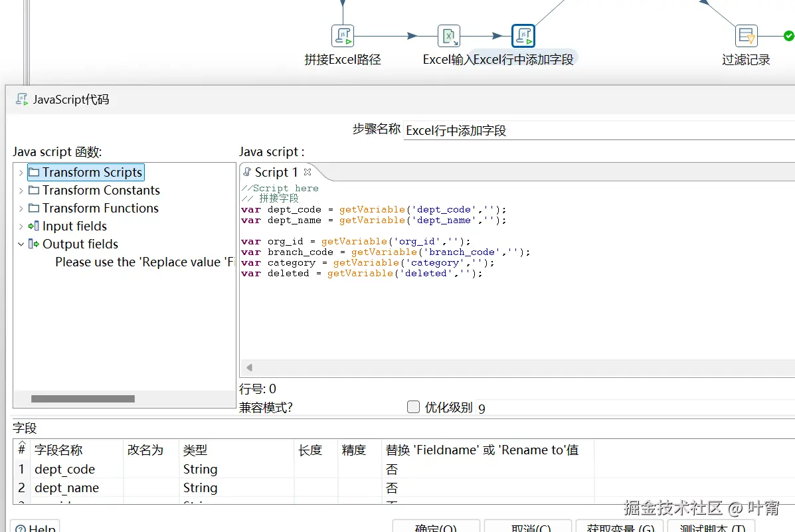Click the script editor left scroll arrow

pos(249,367)
